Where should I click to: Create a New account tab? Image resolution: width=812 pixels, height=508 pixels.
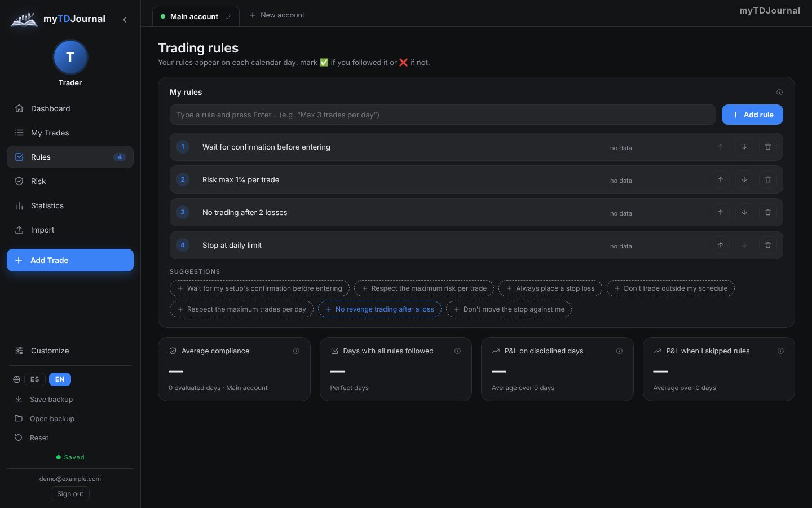pyautogui.click(x=277, y=15)
